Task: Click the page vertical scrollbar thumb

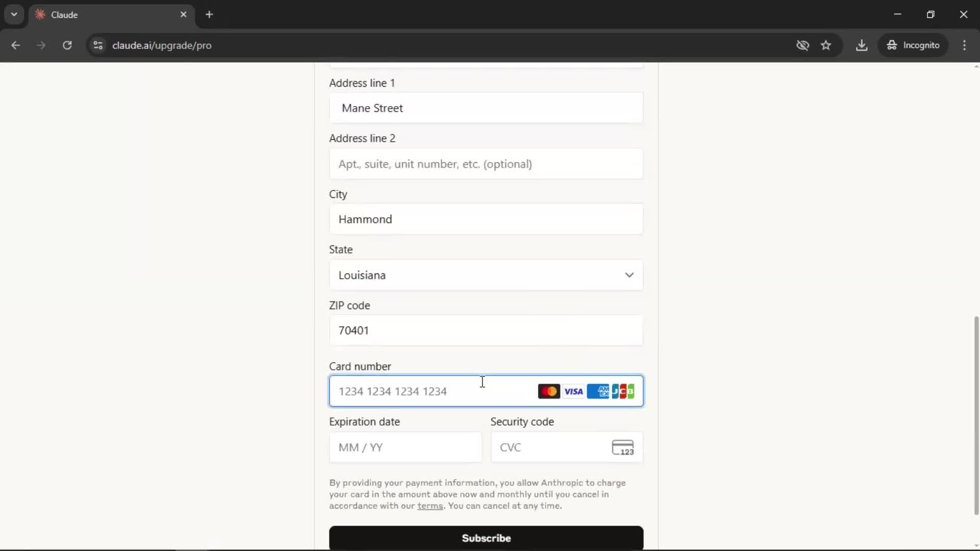Action: [976, 416]
